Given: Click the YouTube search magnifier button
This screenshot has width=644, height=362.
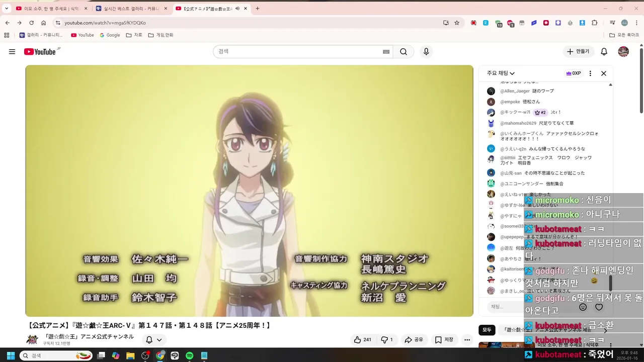Looking at the screenshot, I should pos(404,52).
